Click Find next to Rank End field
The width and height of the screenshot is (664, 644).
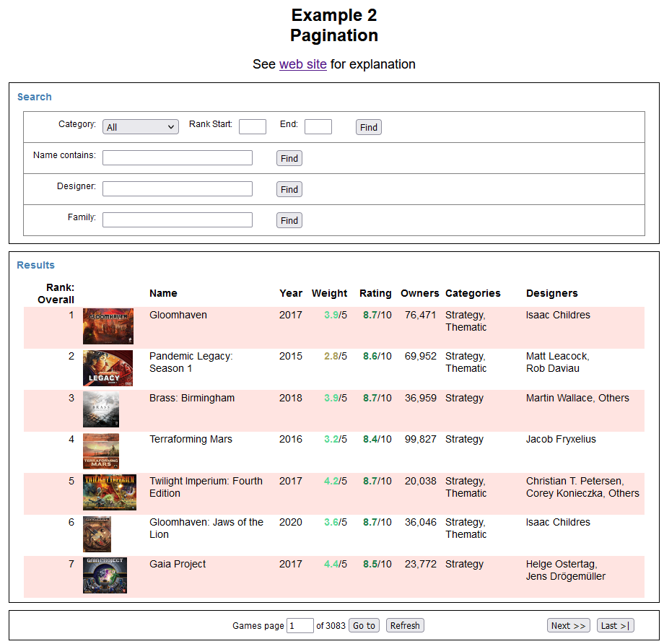click(368, 127)
